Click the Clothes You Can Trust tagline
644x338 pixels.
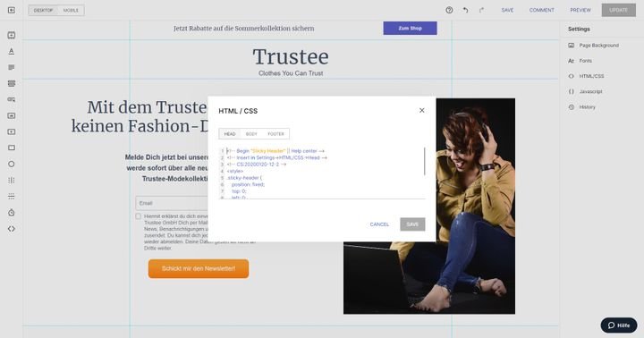pos(291,73)
